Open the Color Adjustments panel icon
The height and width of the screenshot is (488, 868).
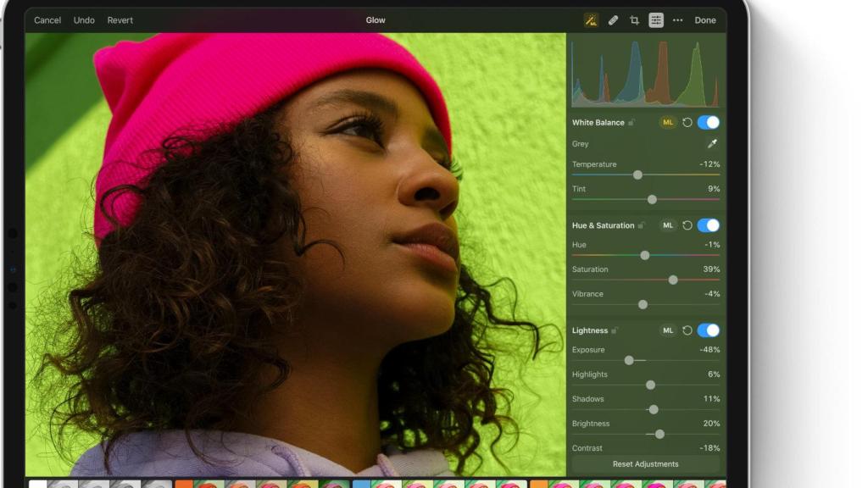656,19
